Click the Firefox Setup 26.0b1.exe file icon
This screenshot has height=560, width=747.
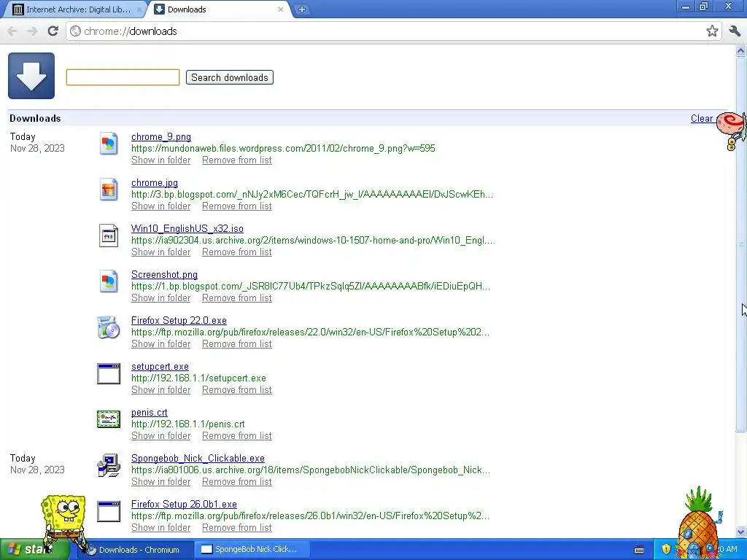pos(109,511)
